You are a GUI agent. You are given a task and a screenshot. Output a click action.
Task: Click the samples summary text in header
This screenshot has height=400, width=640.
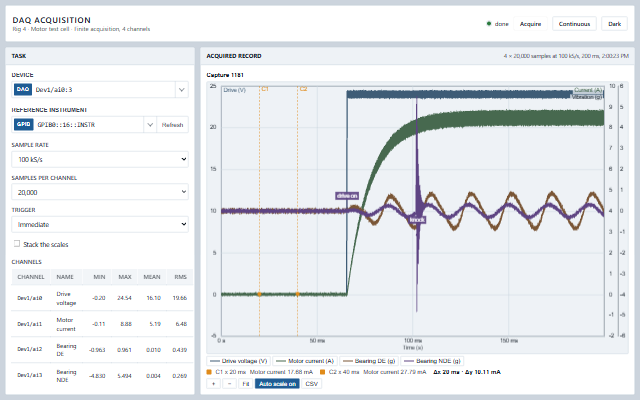pyautogui.click(x=566, y=56)
